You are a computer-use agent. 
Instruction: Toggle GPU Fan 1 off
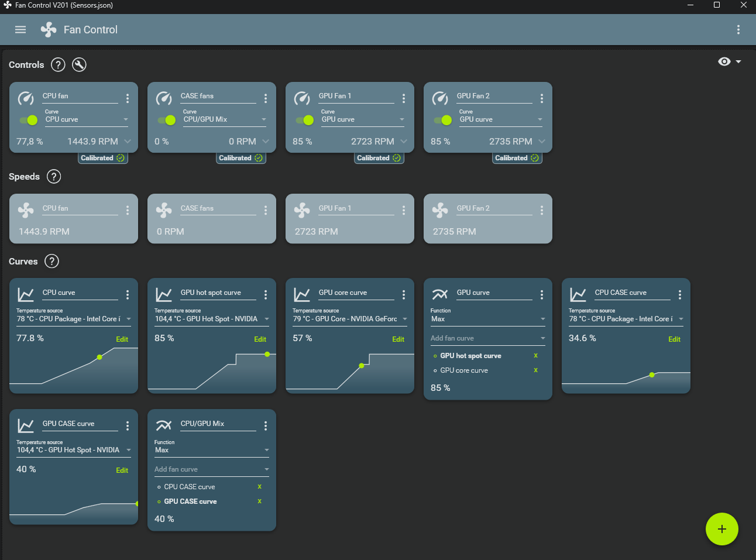[304, 120]
